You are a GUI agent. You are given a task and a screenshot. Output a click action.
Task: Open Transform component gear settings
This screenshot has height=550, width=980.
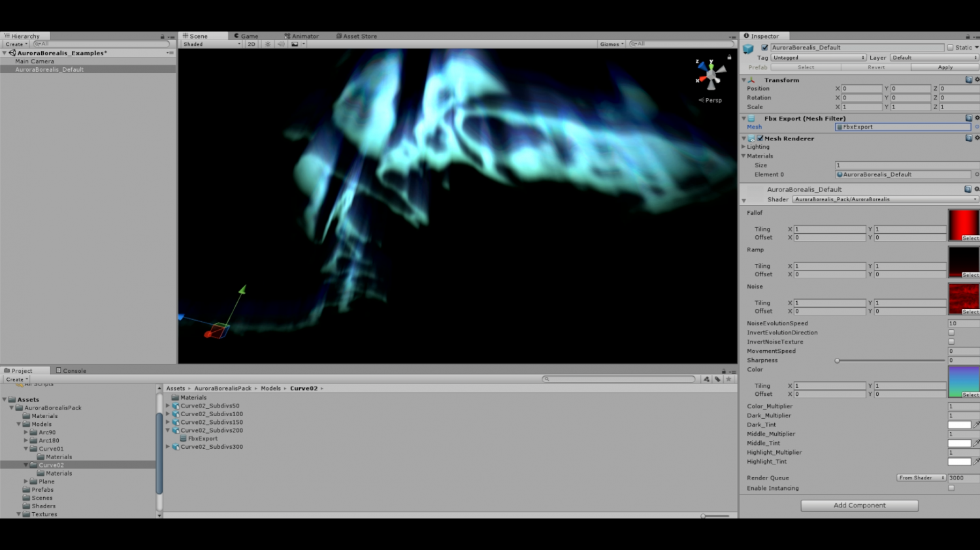pyautogui.click(x=977, y=80)
